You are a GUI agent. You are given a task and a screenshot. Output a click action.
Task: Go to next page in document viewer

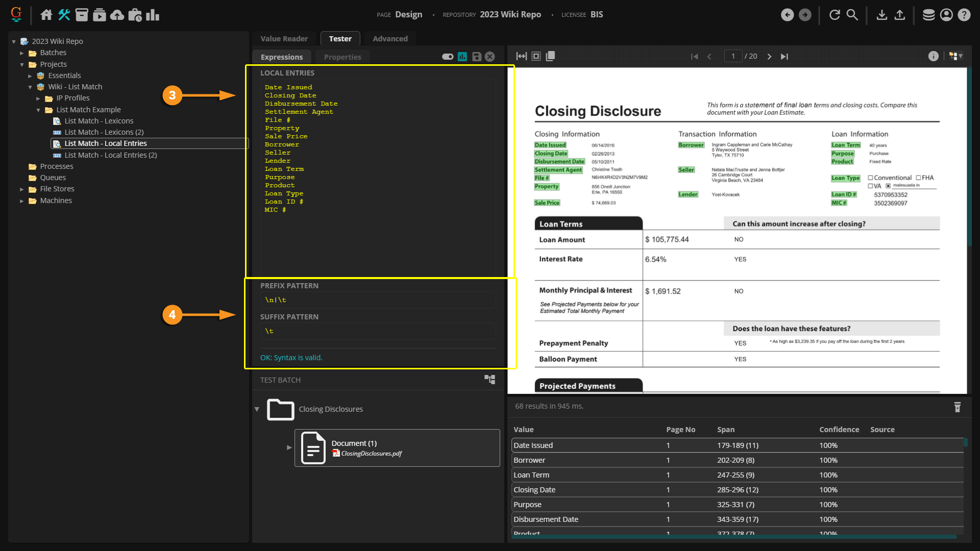[x=769, y=56]
